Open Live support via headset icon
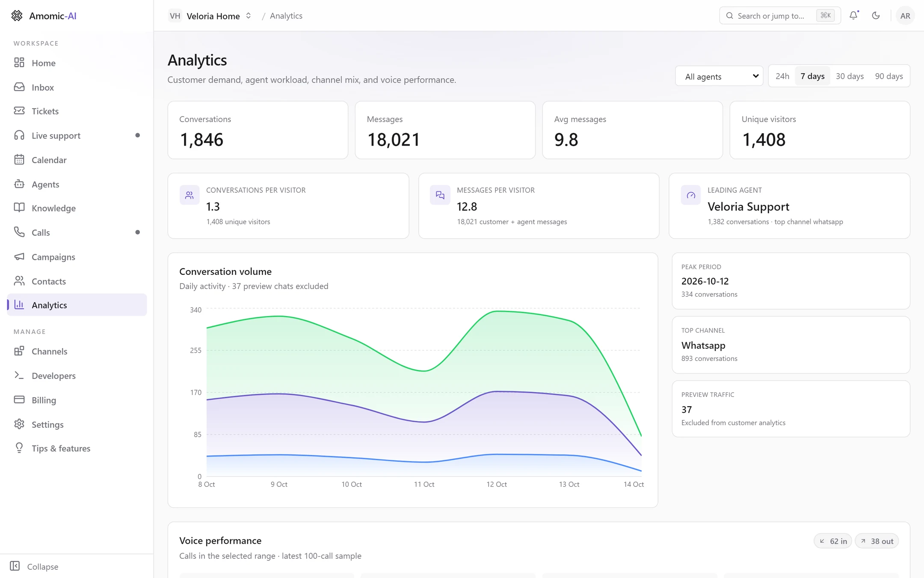 pyautogui.click(x=19, y=135)
